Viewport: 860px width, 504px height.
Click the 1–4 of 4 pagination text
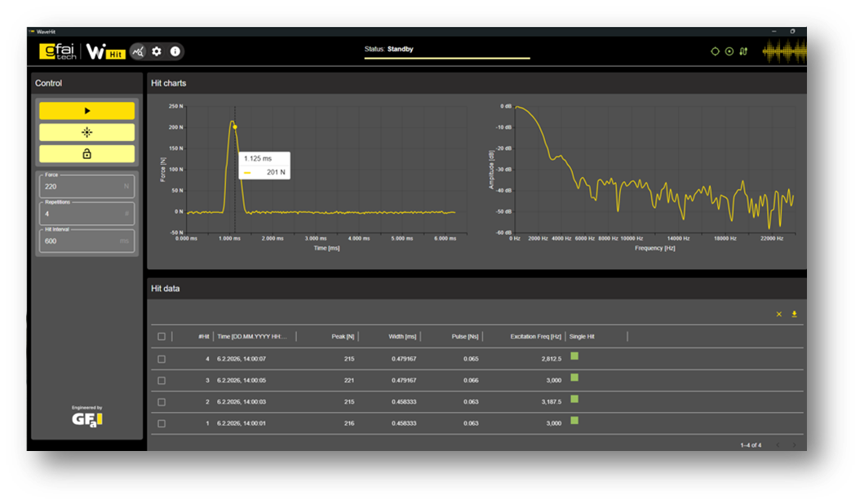(751, 445)
